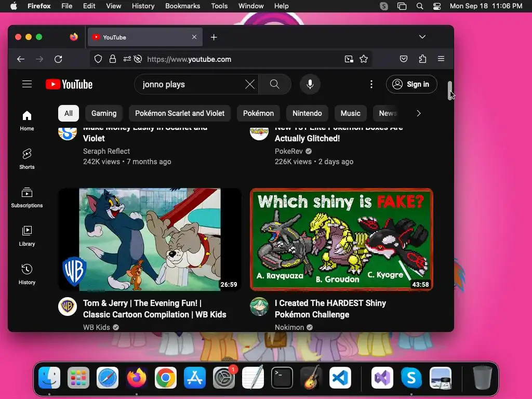Open Terminal from the Dock

pos(282,378)
